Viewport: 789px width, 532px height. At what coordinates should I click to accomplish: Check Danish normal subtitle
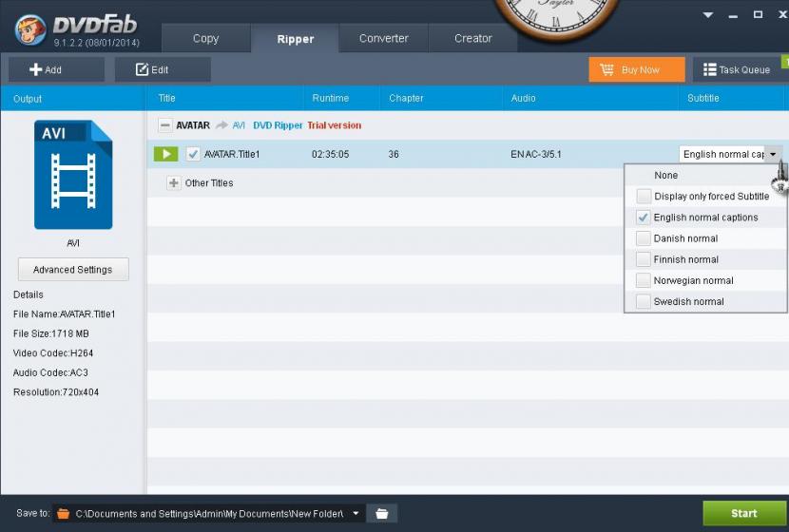tap(643, 238)
